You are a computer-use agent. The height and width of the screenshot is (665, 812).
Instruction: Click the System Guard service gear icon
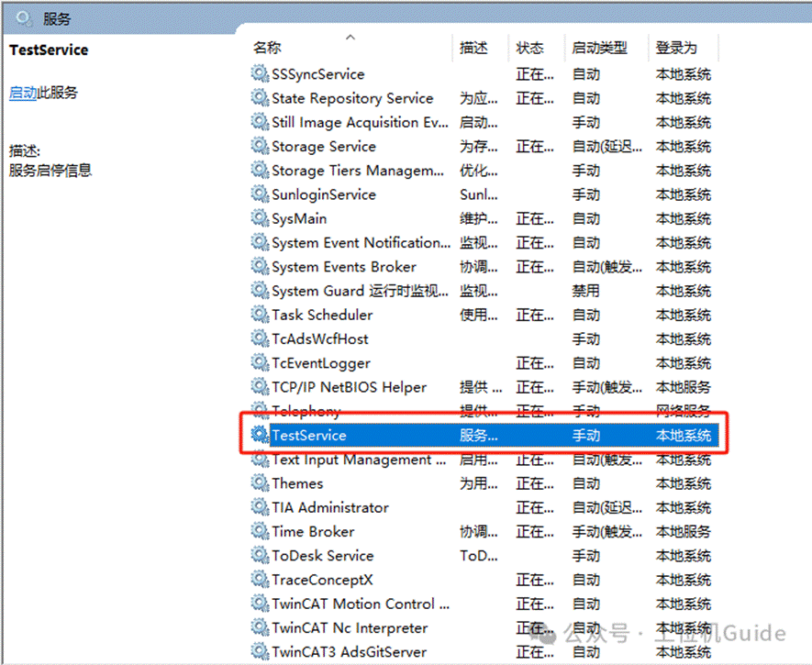point(260,290)
